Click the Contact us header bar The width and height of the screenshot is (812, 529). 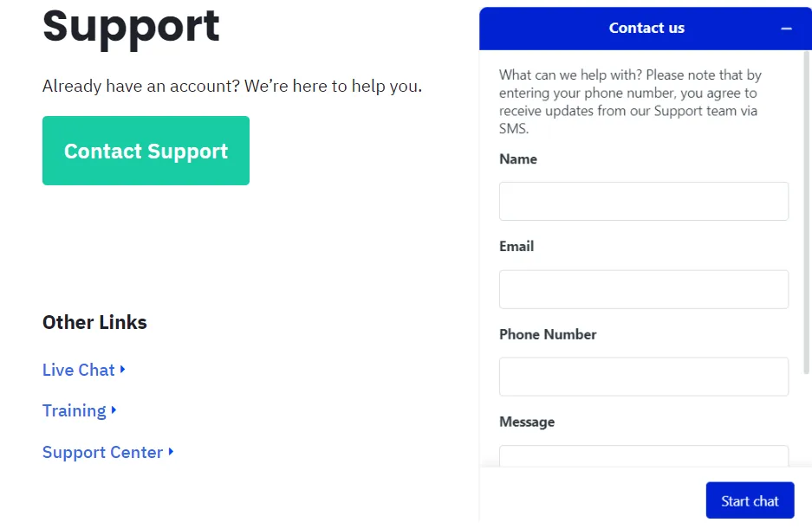coord(646,28)
